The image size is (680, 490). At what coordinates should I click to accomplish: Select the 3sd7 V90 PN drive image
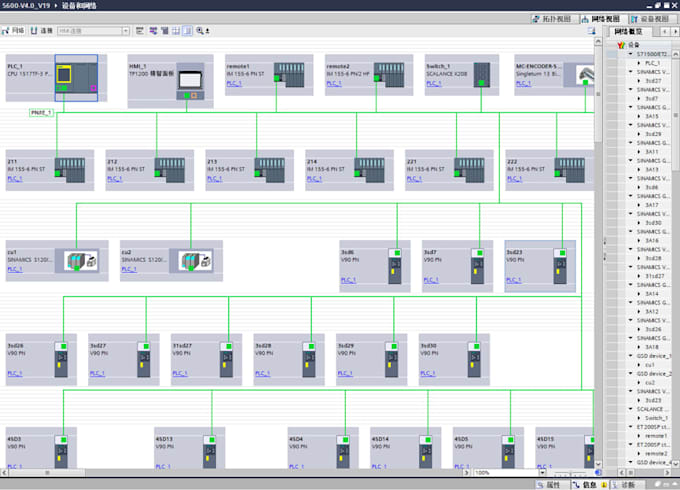(477, 266)
